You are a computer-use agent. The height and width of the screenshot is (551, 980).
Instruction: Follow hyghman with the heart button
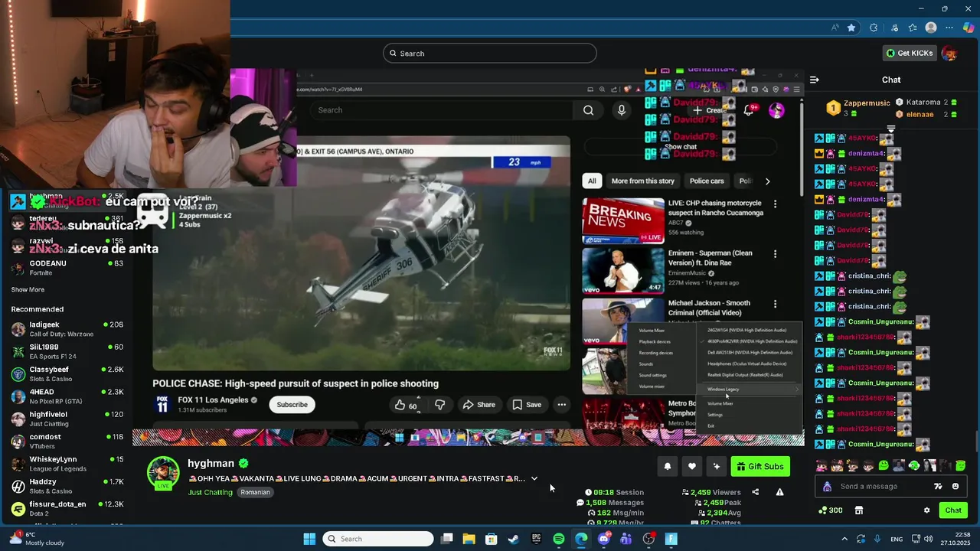click(x=692, y=467)
